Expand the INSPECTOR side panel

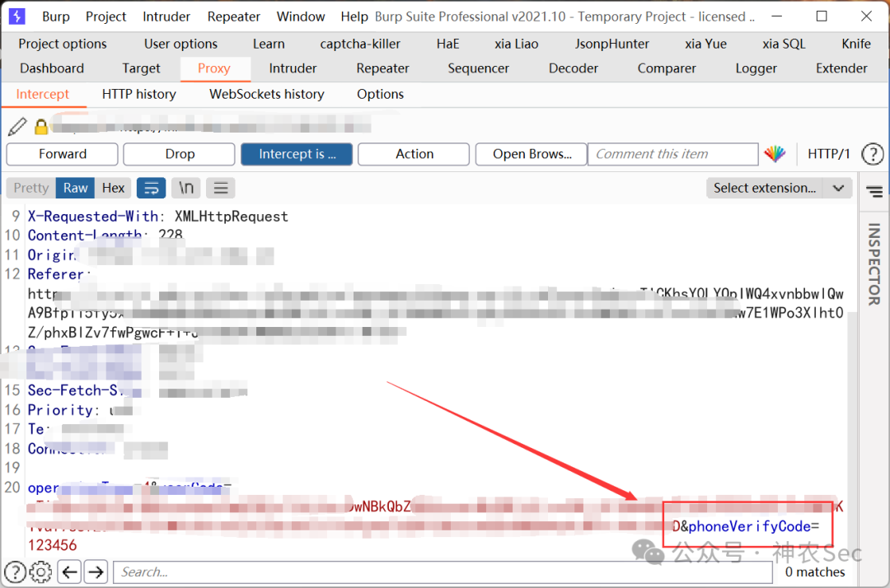[874, 264]
